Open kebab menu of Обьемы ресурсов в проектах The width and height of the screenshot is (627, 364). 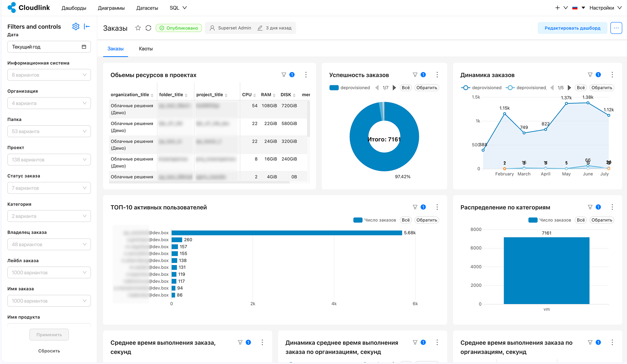(x=306, y=75)
